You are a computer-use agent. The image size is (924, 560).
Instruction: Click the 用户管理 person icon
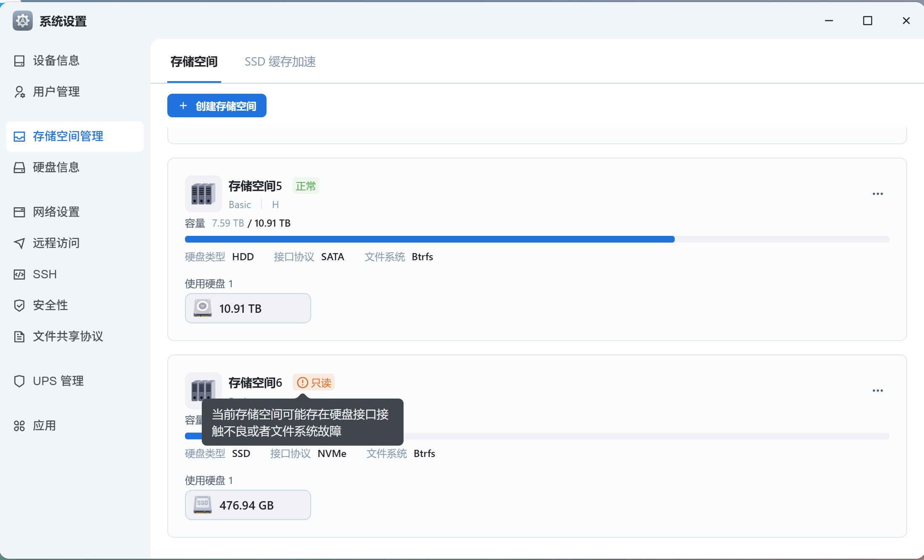tap(19, 92)
